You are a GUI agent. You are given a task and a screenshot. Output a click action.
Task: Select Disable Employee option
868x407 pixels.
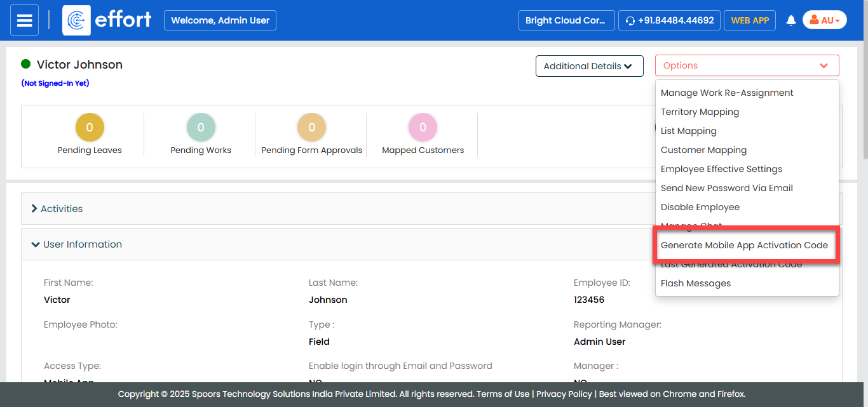pos(700,207)
